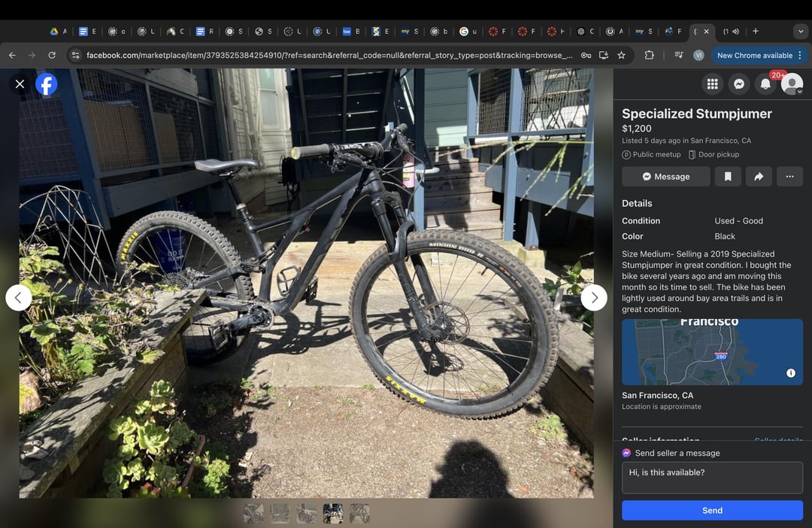Reload the Facebook Marketplace page
The height and width of the screenshot is (528, 812).
tap(52, 55)
